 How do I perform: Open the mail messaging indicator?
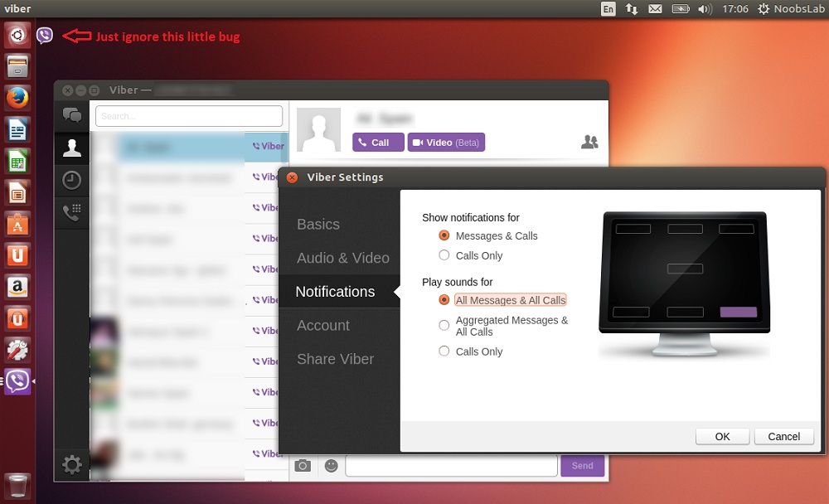[x=655, y=9]
